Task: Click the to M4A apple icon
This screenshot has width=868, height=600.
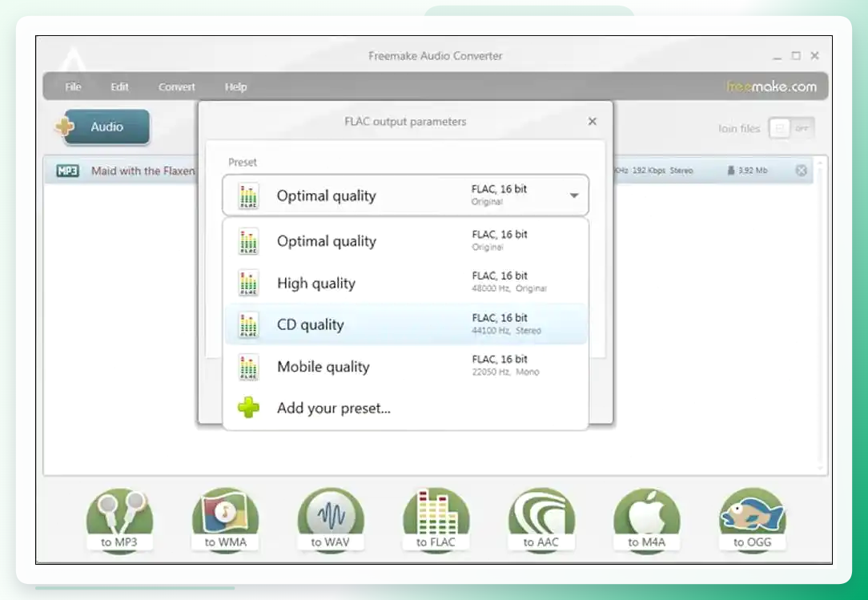Action: coord(646,520)
